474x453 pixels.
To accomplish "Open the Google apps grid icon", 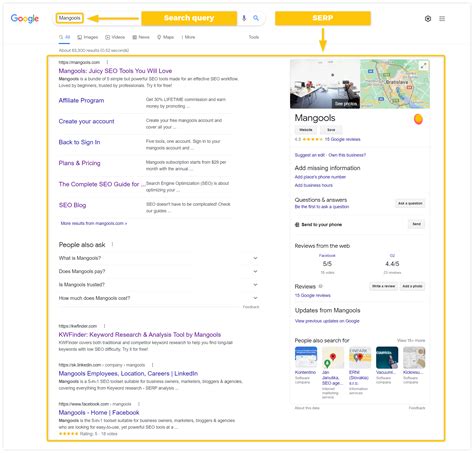I will tap(442, 19).
